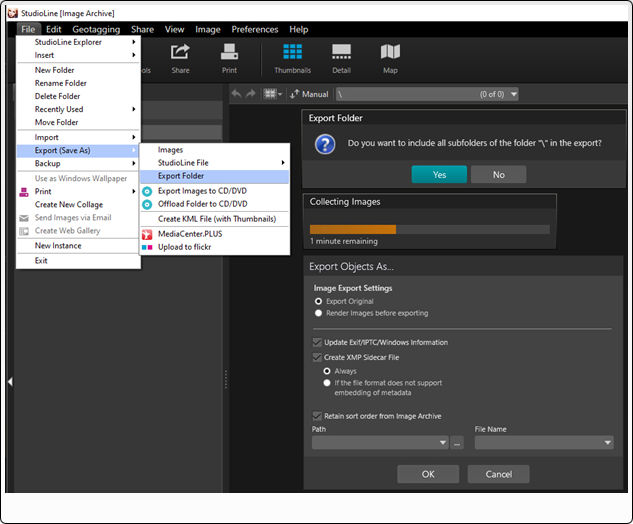Open the Detail view icon
The height and width of the screenshot is (524, 633).
pos(341,58)
